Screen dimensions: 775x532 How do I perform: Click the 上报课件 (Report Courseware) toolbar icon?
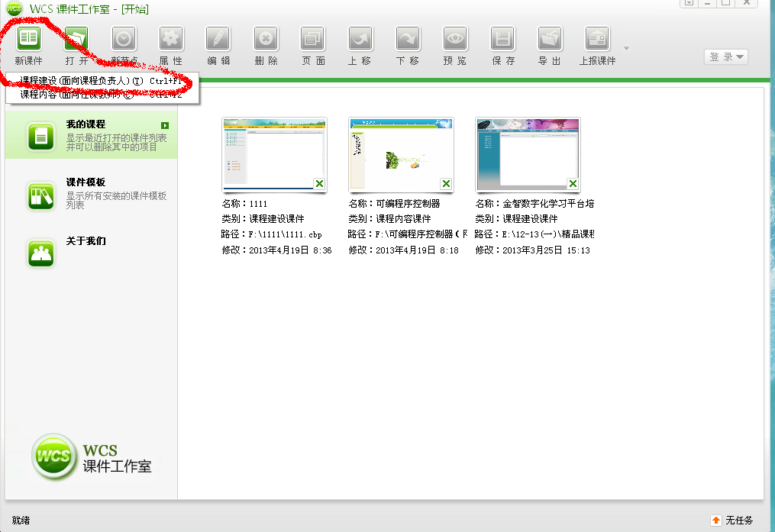[597, 38]
